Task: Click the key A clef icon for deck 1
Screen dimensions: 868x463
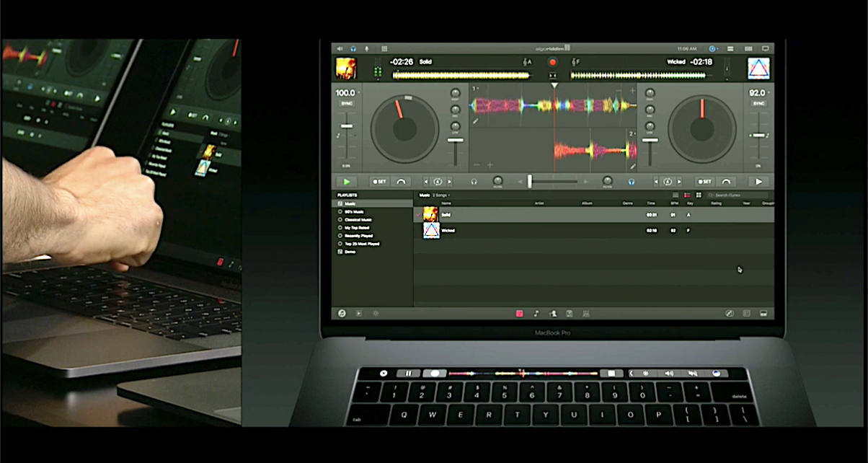Action: pyautogui.click(x=527, y=62)
